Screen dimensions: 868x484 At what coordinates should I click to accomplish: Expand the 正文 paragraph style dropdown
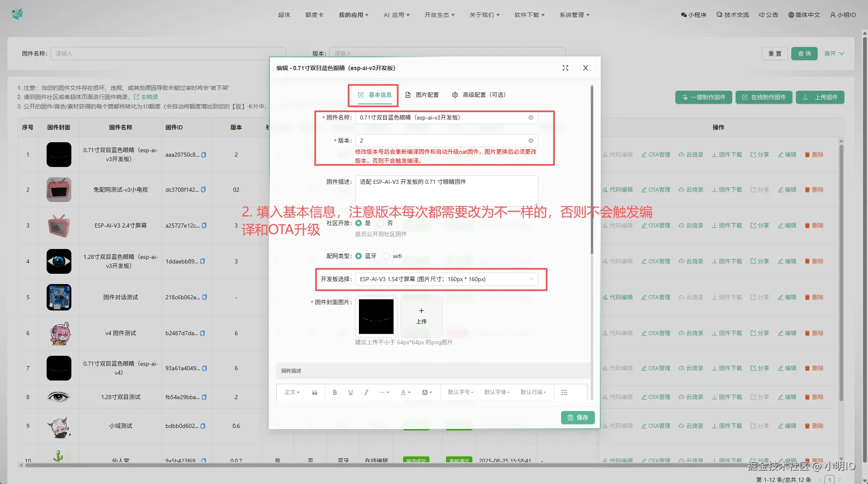tap(292, 392)
